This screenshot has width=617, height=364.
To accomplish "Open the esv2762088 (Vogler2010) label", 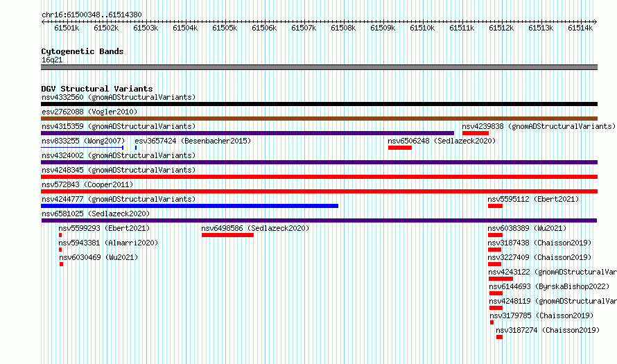I will pos(89,112).
